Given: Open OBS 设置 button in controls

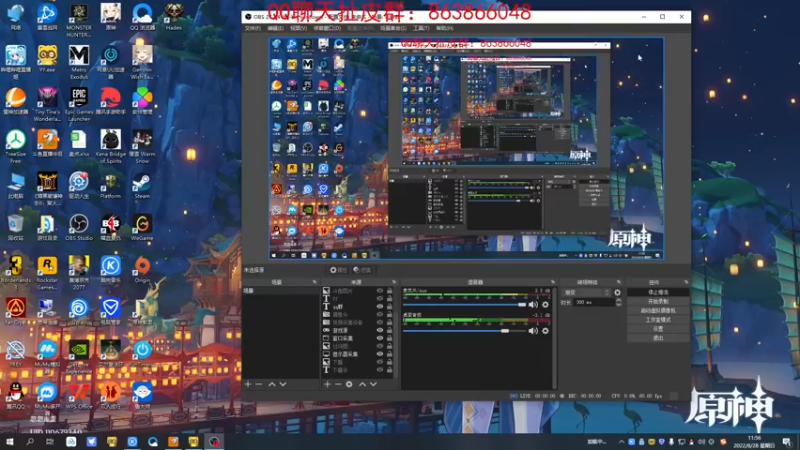Looking at the screenshot, I should coord(658,329).
